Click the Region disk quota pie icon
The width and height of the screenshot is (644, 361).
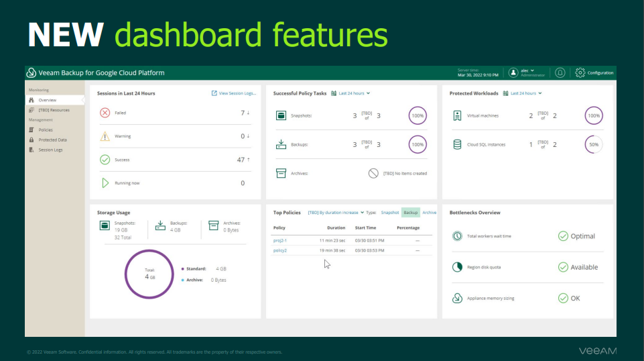click(x=457, y=267)
